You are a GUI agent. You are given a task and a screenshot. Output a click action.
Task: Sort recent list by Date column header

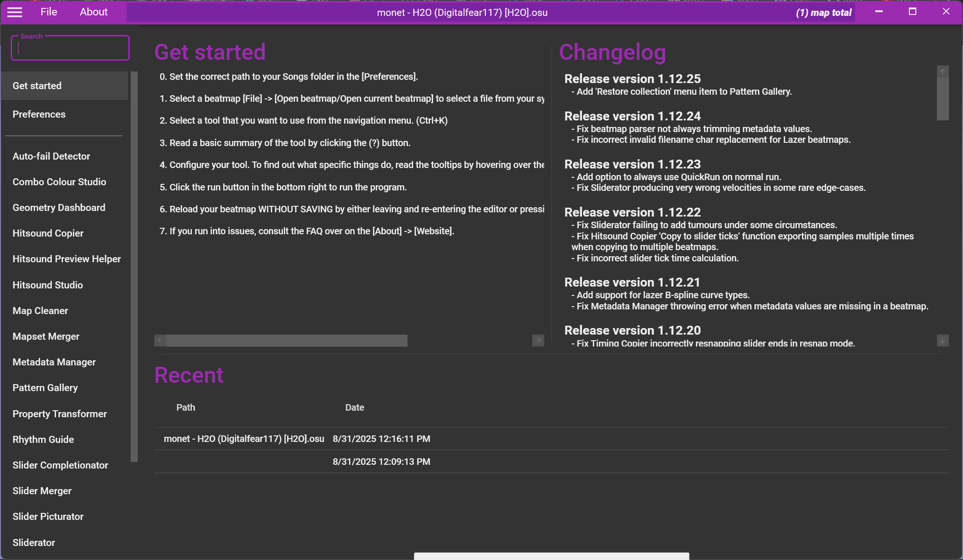(354, 407)
